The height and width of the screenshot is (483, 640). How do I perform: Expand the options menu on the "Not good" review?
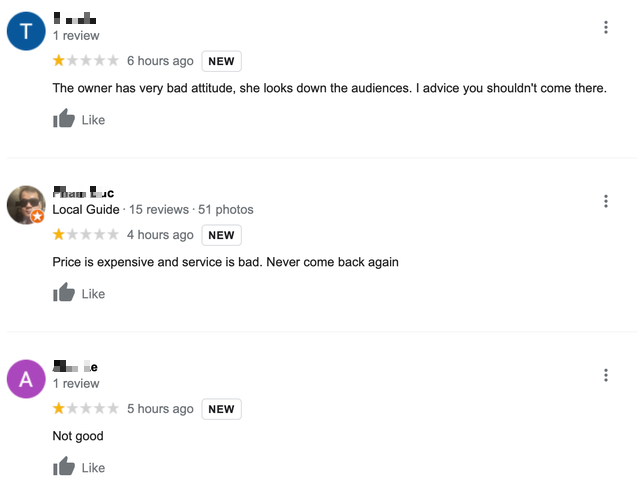606,375
